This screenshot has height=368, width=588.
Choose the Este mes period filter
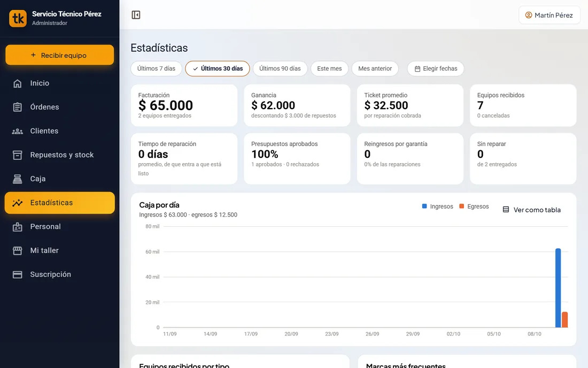(x=329, y=68)
